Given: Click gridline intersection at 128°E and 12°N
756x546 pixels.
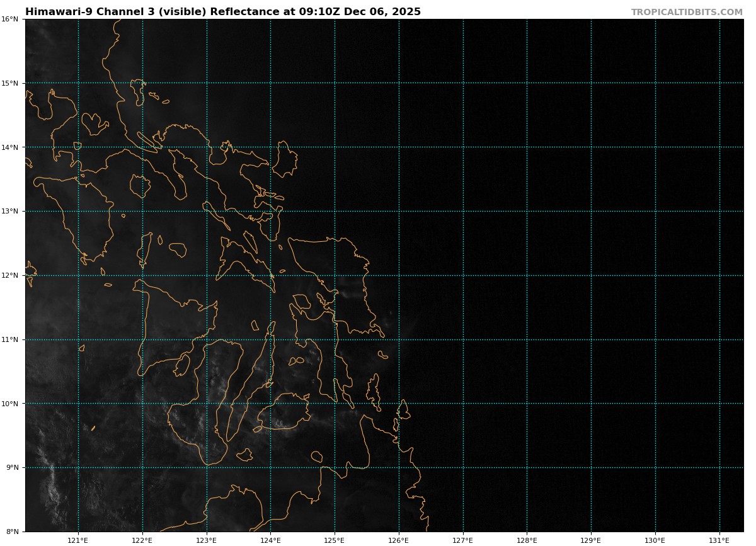Looking at the screenshot, I should click(x=527, y=275).
